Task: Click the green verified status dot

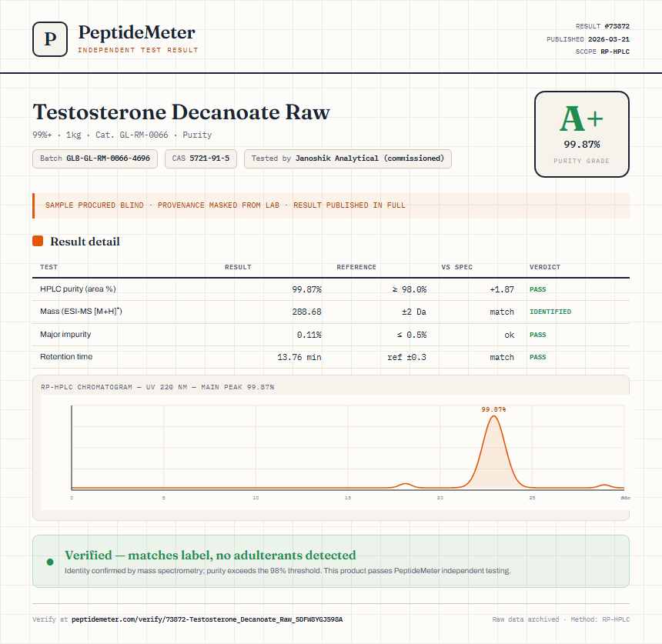Action: [50, 562]
